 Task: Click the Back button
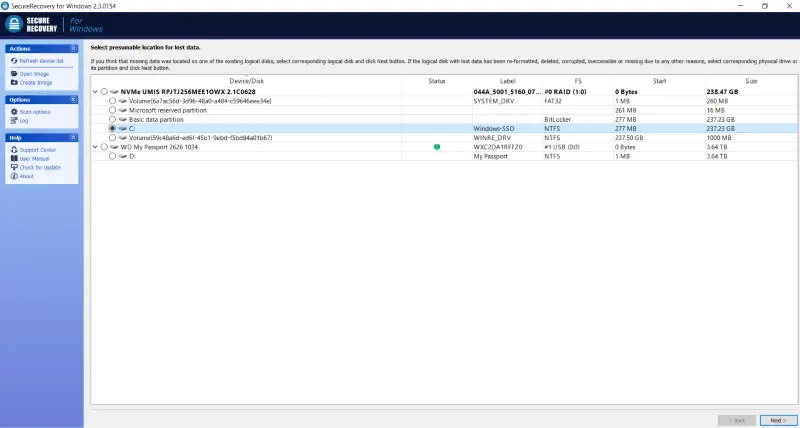pyautogui.click(x=737, y=420)
